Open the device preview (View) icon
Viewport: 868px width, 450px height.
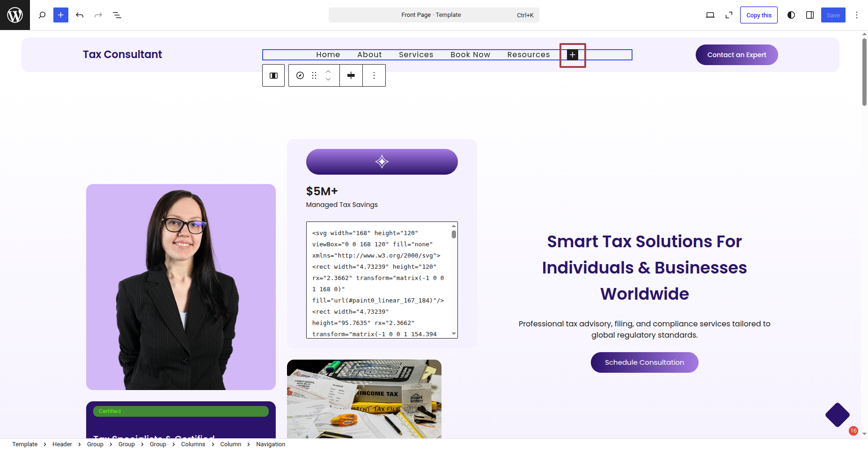point(710,15)
